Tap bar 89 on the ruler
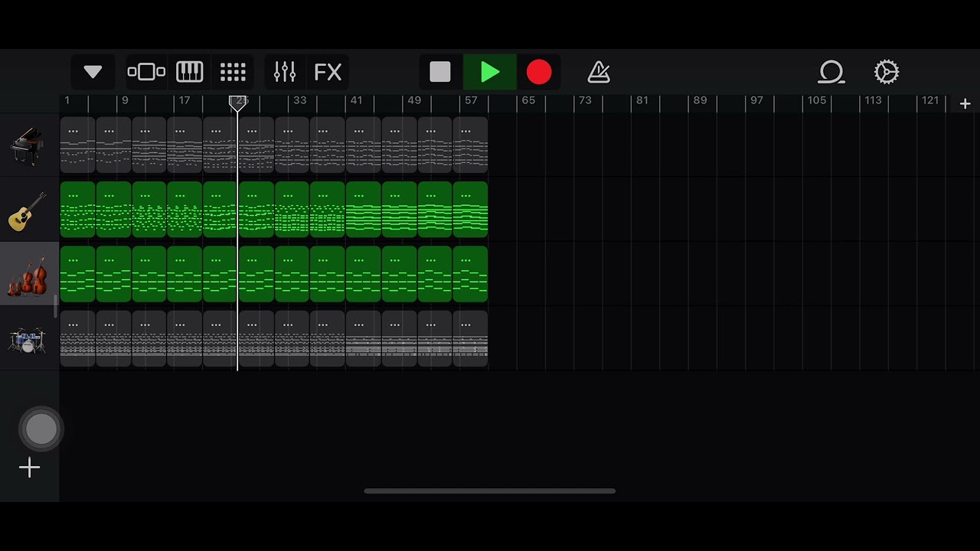Image resolution: width=980 pixels, height=551 pixels. 700,101
